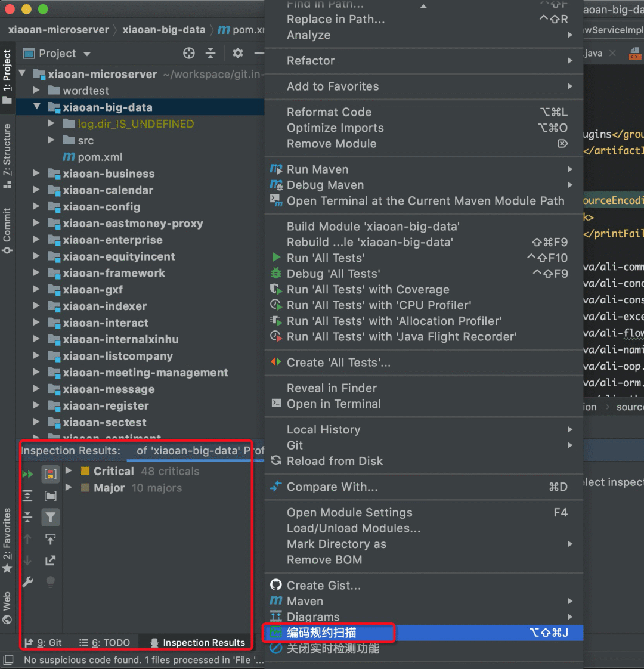Choose Open in Terminal menu entry

tap(424, 404)
